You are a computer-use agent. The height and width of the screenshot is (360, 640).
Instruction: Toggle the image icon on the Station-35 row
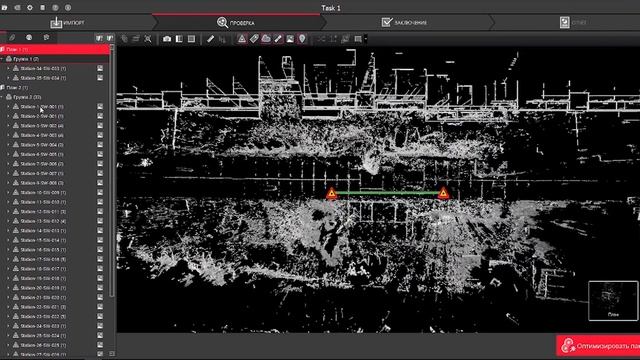click(x=100, y=78)
